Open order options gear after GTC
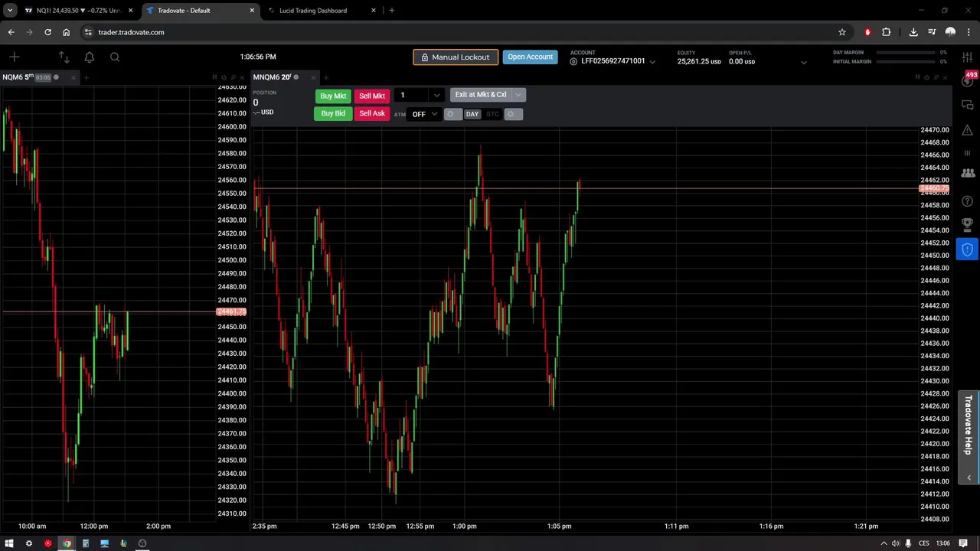 [513, 114]
